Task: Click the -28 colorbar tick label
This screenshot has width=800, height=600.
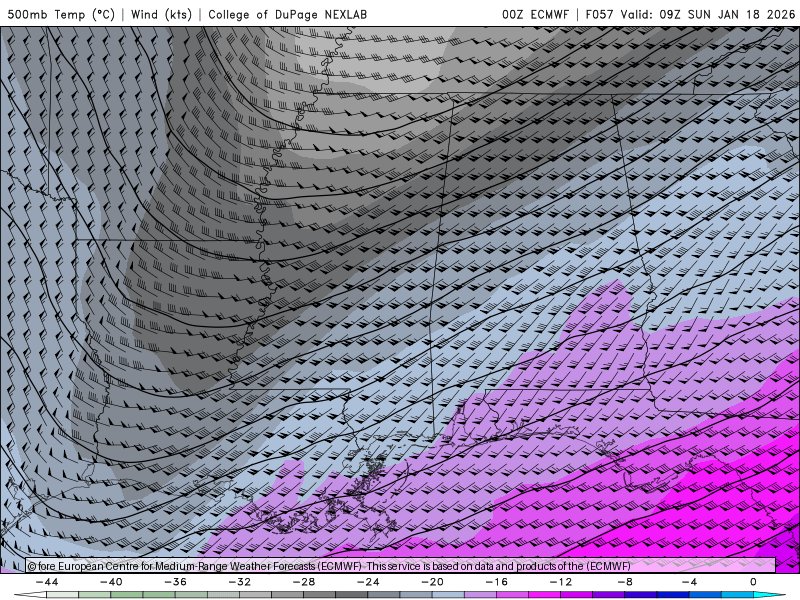Action: tap(304, 582)
